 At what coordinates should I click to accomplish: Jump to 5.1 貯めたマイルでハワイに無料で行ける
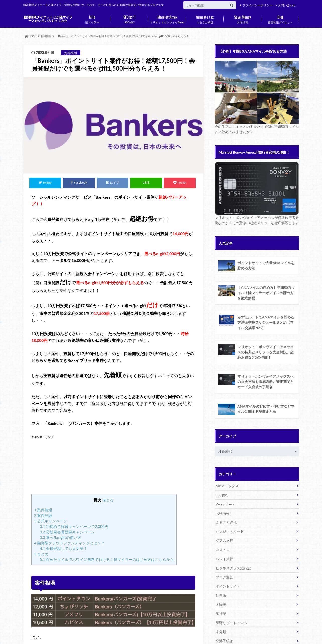tap(107, 560)
